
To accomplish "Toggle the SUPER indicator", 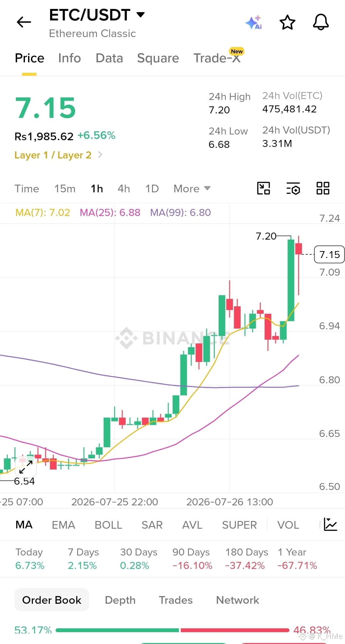I will coord(239,525).
